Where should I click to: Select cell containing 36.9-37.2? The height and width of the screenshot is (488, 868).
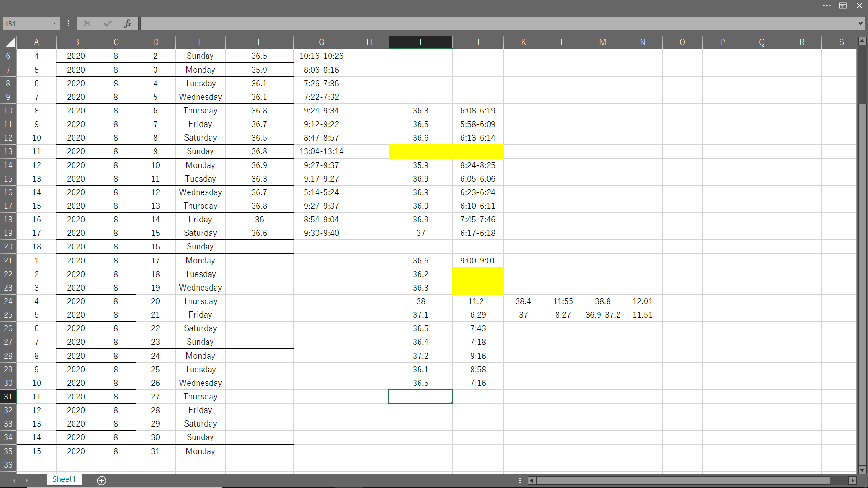click(x=603, y=315)
